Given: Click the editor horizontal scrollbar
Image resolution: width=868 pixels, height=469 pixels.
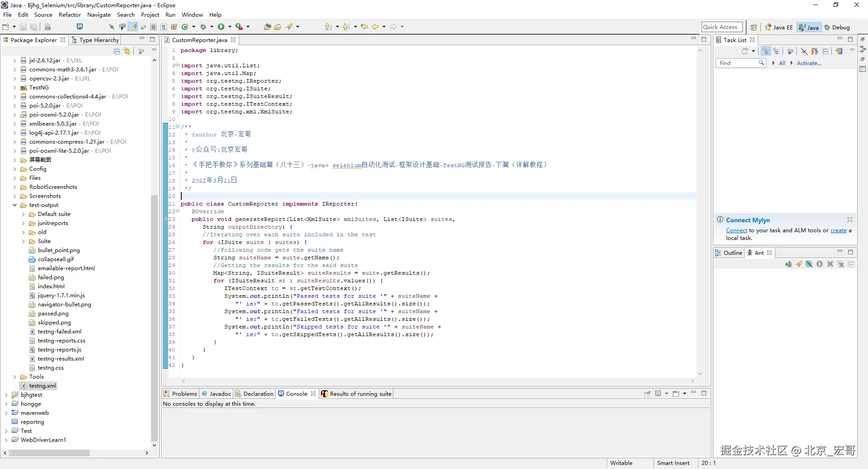Looking at the screenshot, I should click(438, 381).
